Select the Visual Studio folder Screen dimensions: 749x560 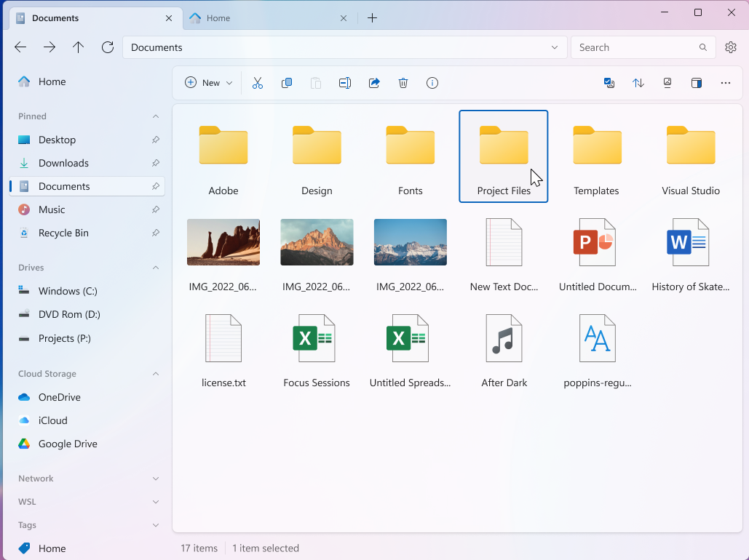(x=691, y=156)
